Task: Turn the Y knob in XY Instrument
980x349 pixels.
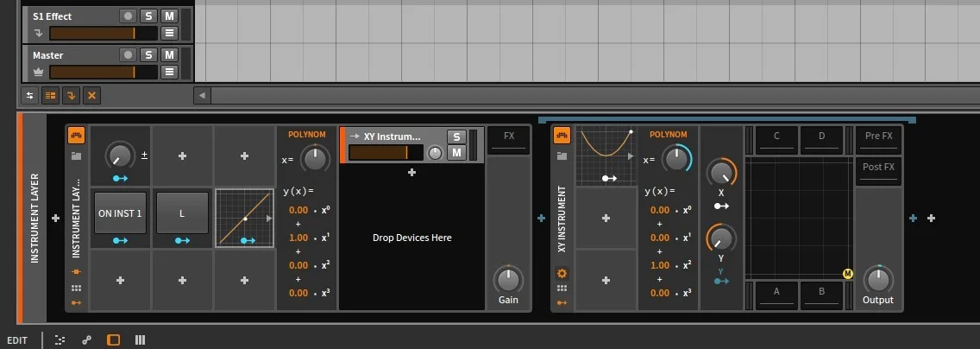Action: coord(721,238)
